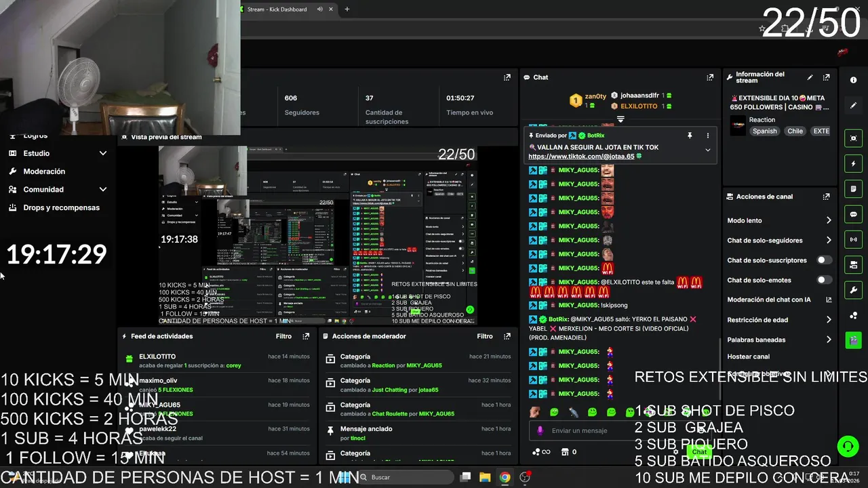Click the channel points icon below chat input

pyautogui.click(x=541, y=452)
